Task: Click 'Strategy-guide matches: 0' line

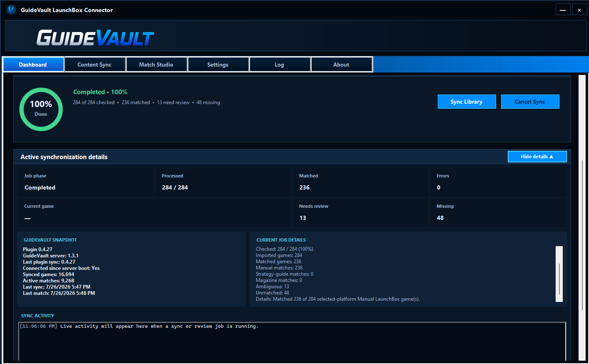Action: click(285, 274)
